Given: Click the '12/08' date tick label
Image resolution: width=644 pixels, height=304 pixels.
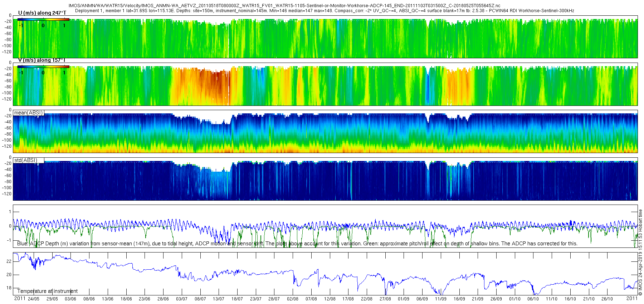Looking at the screenshot, I should click(330, 299).
